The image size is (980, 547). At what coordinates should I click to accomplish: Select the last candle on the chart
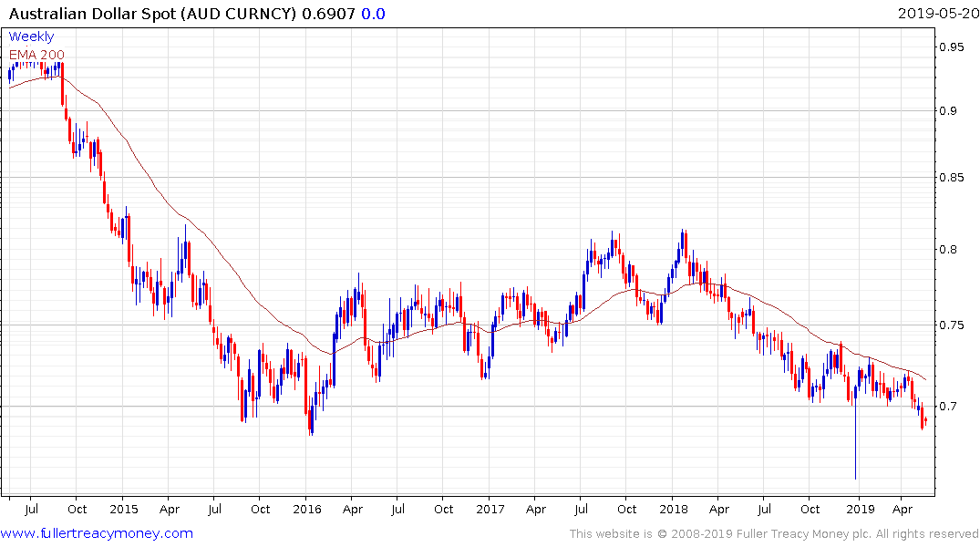(x=925, y=421)
